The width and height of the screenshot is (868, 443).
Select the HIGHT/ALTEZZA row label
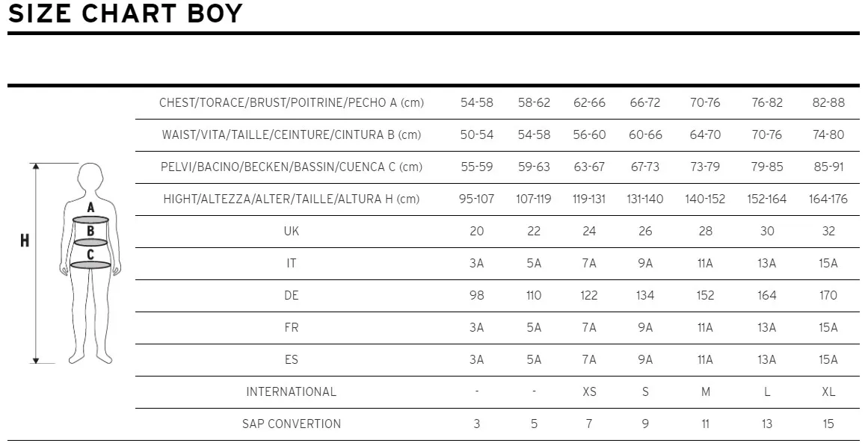tap(291, 199)
